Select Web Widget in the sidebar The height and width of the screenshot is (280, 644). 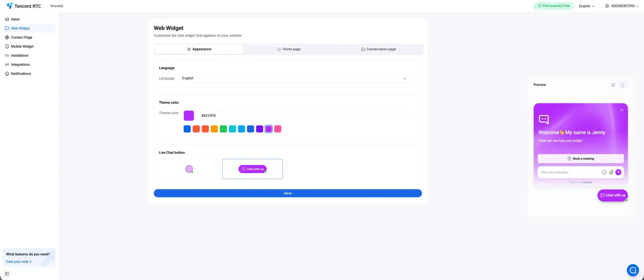coord(29,28)
